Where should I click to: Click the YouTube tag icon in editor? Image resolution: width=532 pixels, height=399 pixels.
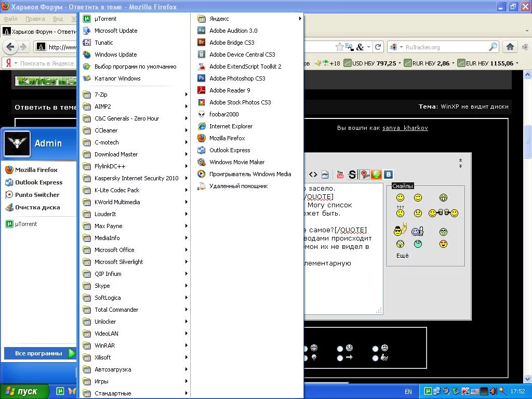click(x=340, y=175)
